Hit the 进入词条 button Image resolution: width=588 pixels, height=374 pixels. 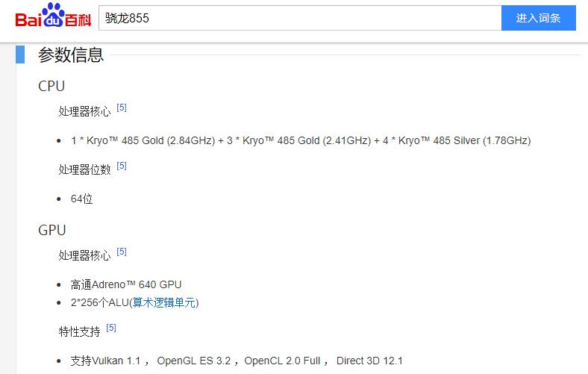click(539, 18)
